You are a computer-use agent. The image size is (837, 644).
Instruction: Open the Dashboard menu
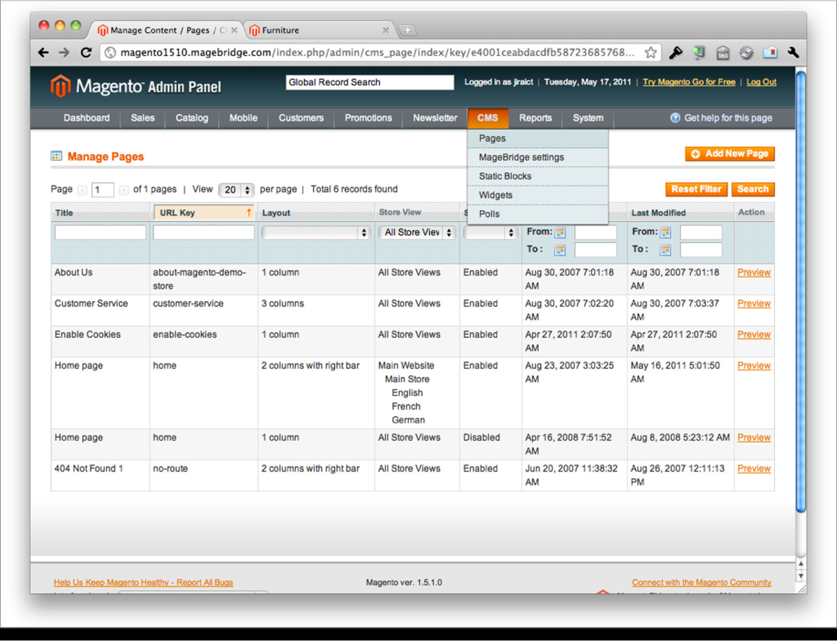point(87,118)
